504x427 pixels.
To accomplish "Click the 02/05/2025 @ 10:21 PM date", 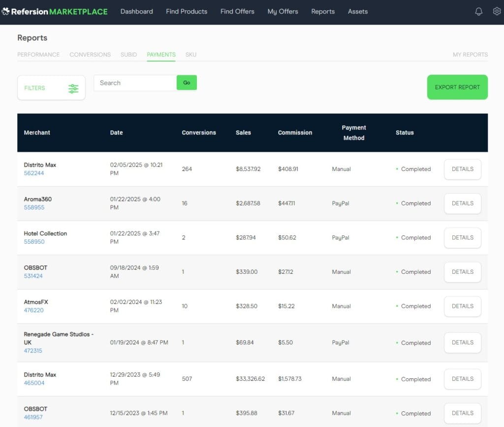I will click(x=136, y=169).
